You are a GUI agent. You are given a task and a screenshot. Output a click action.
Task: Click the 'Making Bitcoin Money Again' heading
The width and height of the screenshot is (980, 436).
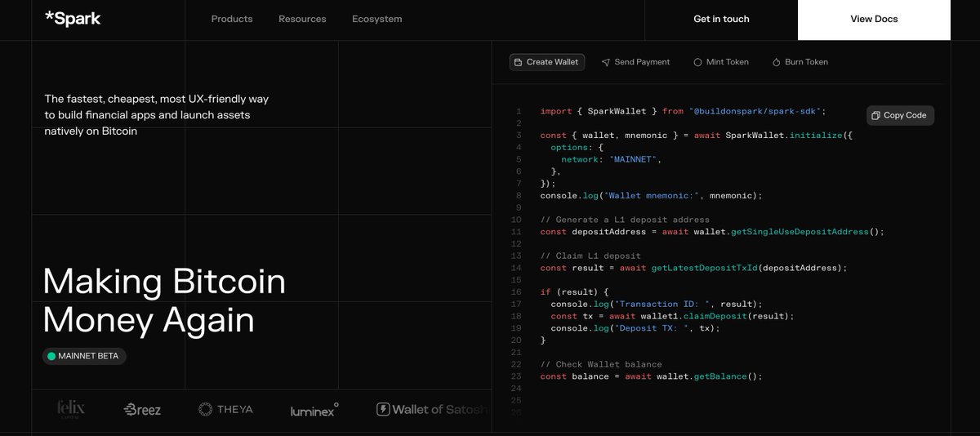(164, 300)
